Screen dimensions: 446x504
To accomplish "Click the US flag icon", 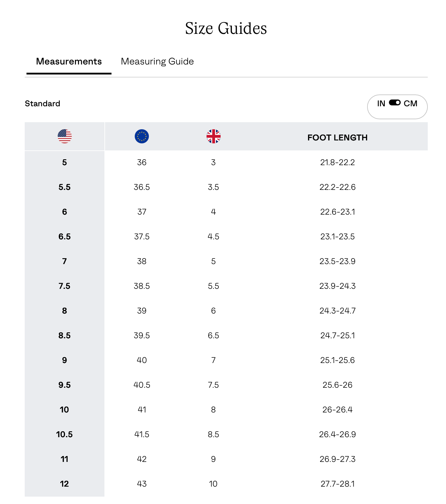I will coord(64,136).
